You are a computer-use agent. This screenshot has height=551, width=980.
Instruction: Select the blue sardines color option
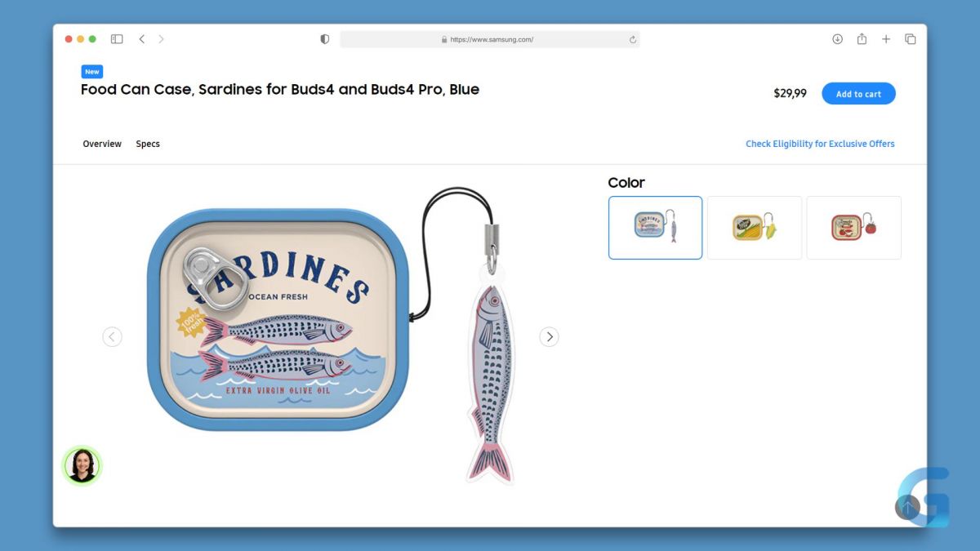pyautogui.click(x=655, y=228)
